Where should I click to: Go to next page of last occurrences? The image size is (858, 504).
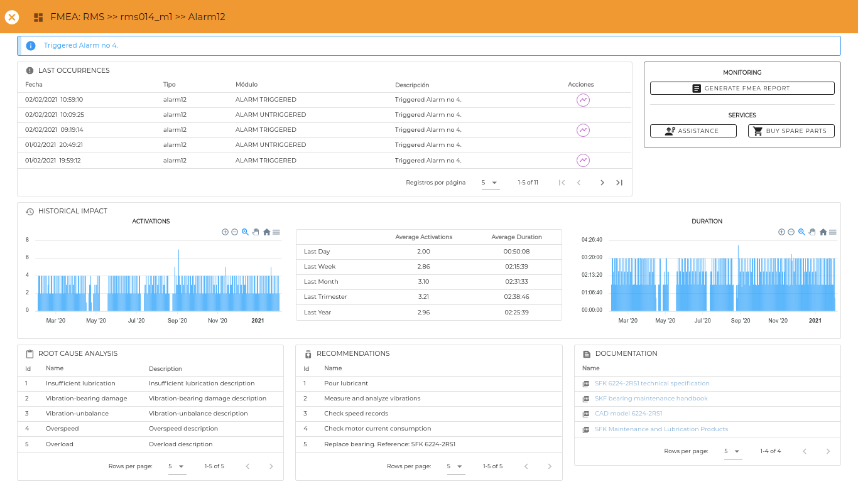(602, 183)
